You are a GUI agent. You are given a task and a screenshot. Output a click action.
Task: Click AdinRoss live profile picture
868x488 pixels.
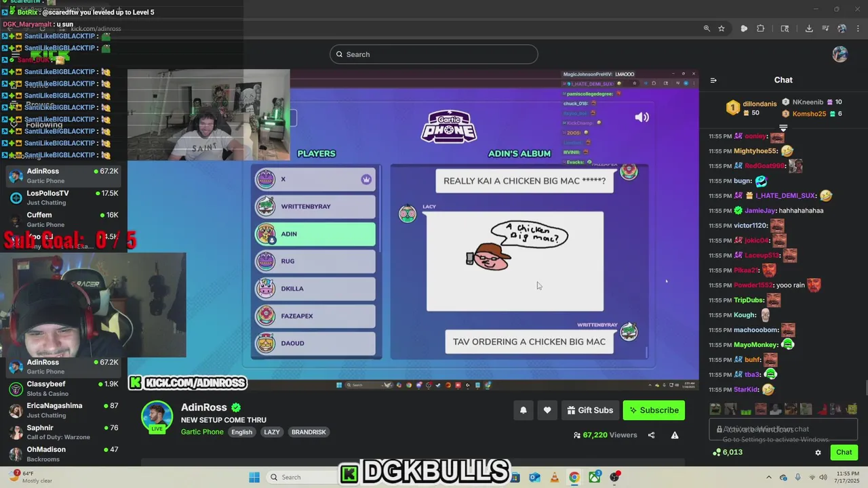(x=157, y=416)
